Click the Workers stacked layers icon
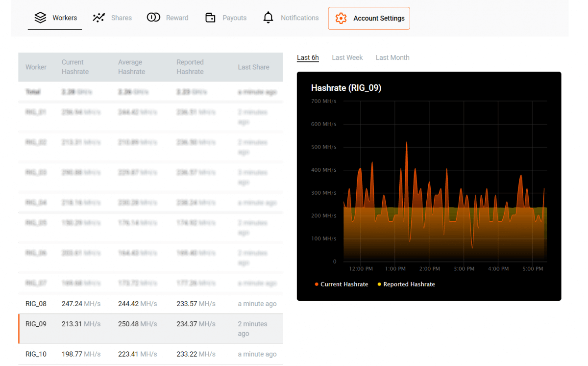This screenshot has width=588, height=366. [x=40, y=18]
